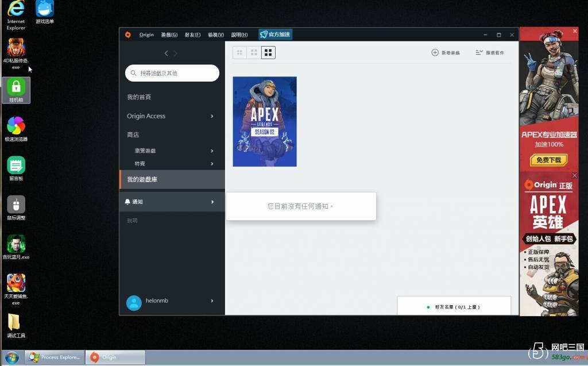
Task: Select the 天天爱捕鱼.exe desktop icon
Action: [16, 289]
